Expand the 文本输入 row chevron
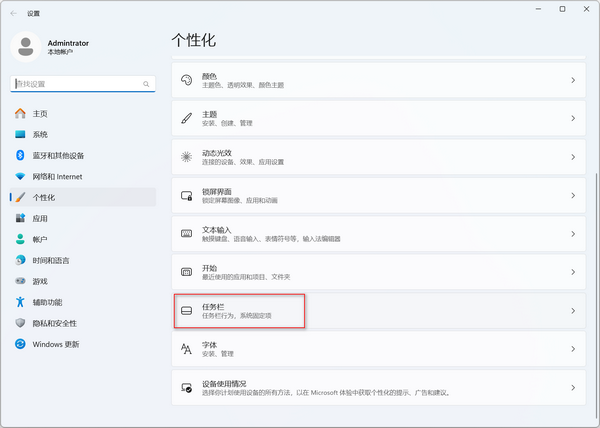 (x=573, y=234)
